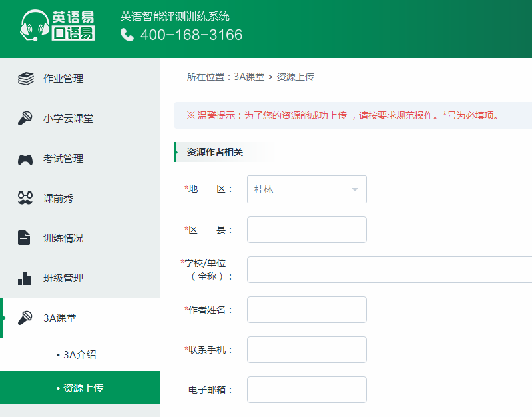
Task: Click the glasses-mustache icon for 课前秀
Action: pos(25,198)
